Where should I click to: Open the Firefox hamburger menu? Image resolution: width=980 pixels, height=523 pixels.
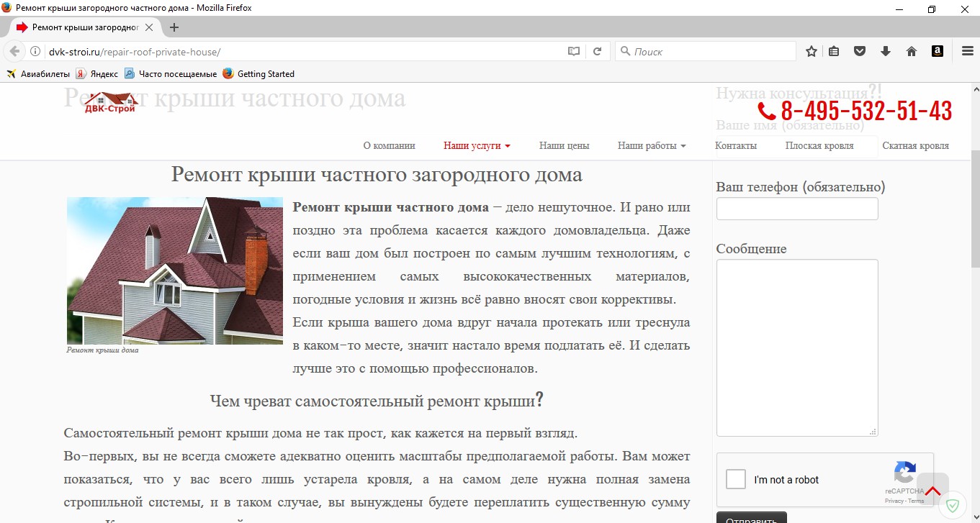[x=968, y=51]
